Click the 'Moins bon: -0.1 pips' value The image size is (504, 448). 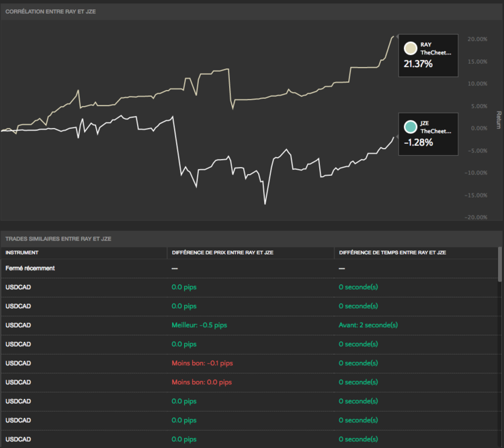tap(202, 363)
